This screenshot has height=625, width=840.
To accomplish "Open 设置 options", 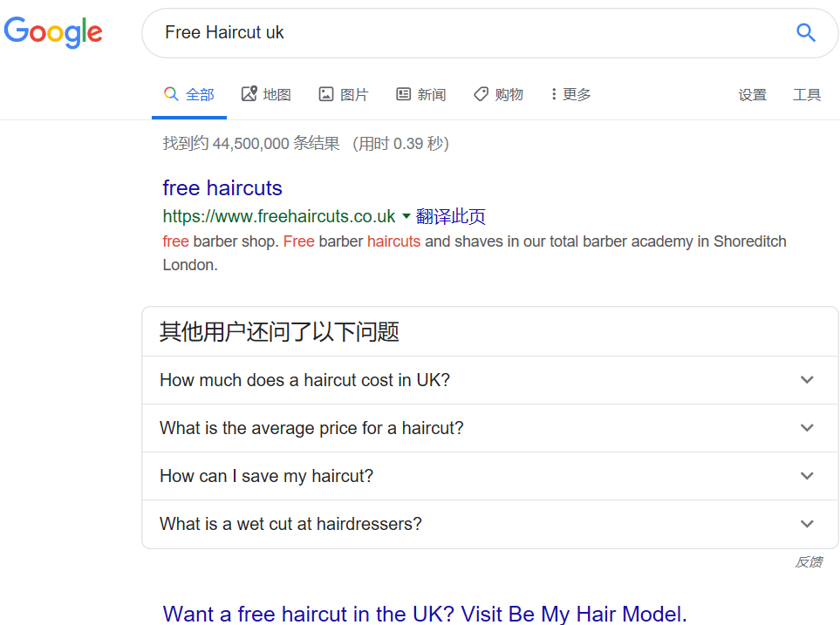I will pos(752,95).
